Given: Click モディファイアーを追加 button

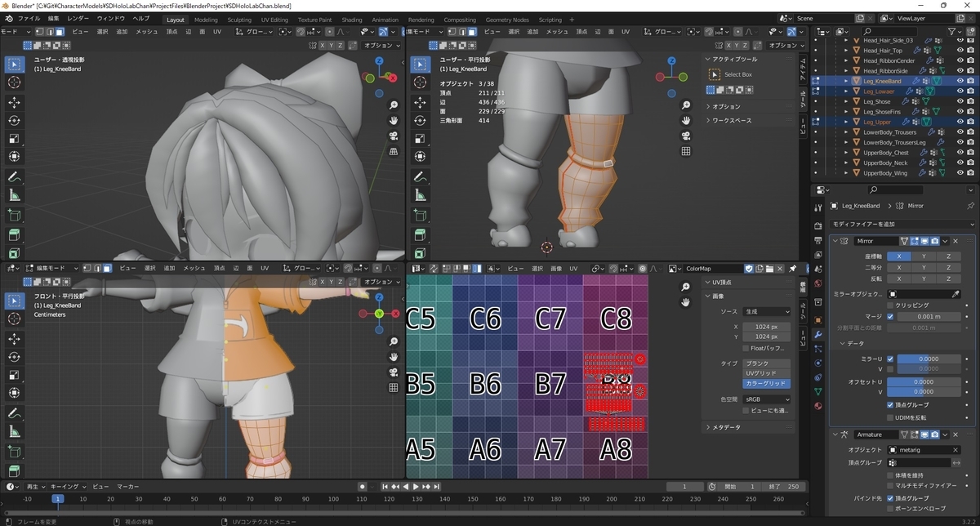Looking at the screenshot, I should click(902, 224).
